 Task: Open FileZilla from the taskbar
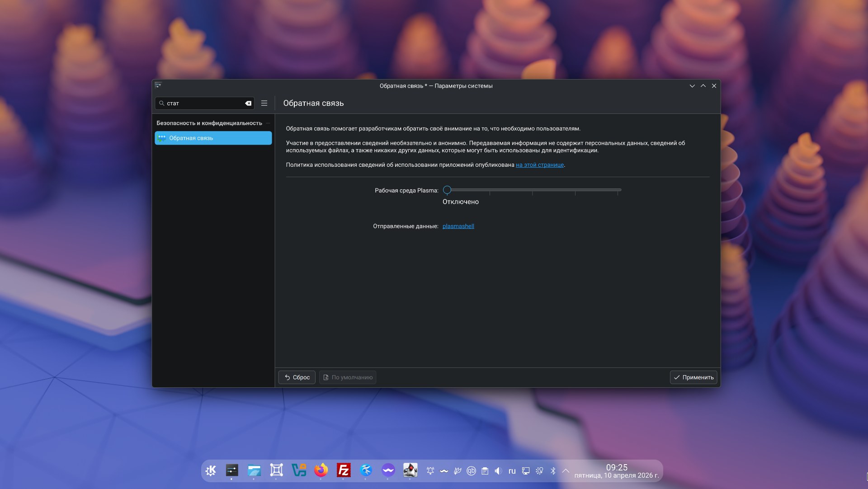click(x=344, y=470)
